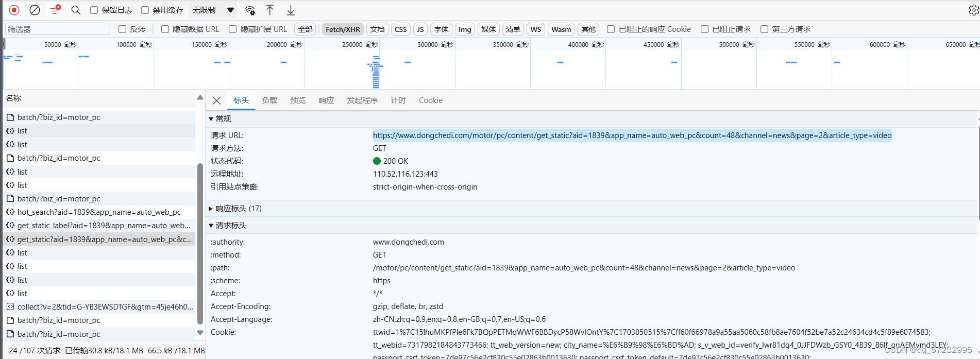Export HAR file download arrow

(291, 10)
